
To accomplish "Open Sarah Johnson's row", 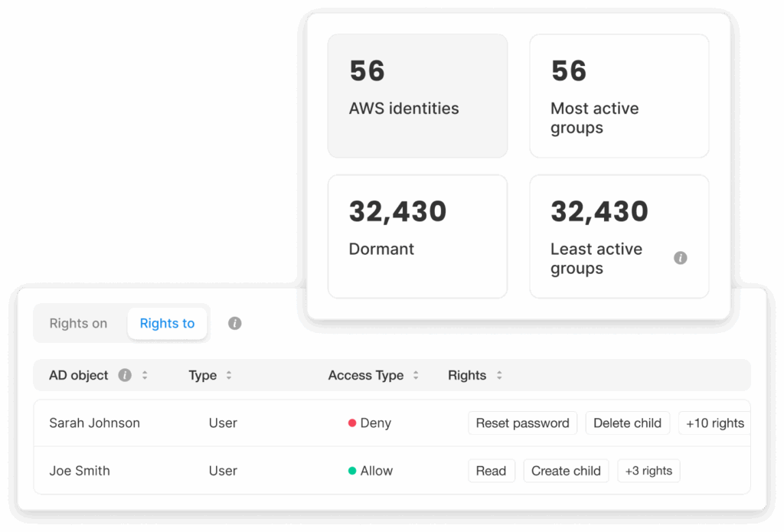I will [94, 423].
